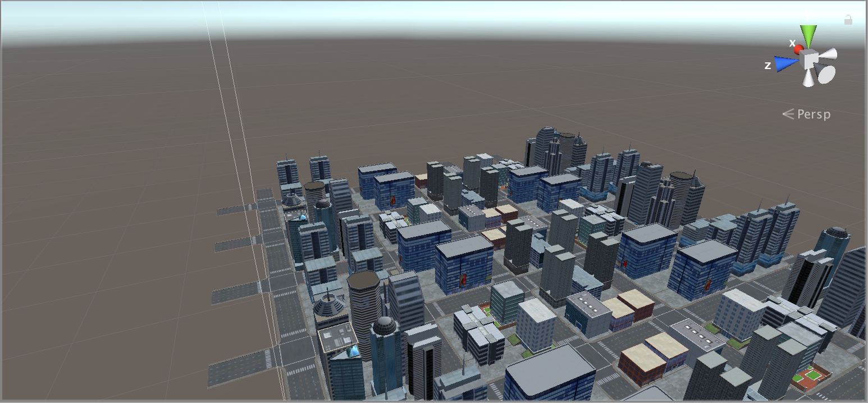Click the blue Z axis cone on gizmo
Viewport: 868px width, 403px height.
(787, 63)
